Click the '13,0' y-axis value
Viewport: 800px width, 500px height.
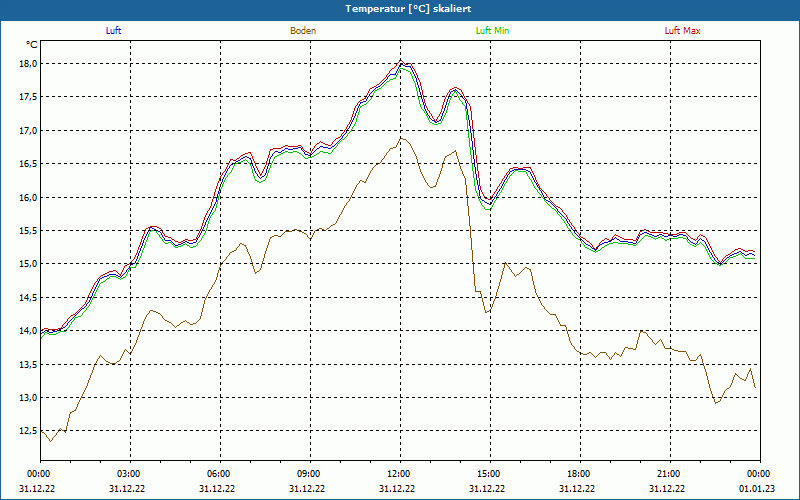[x=28, y=397]
